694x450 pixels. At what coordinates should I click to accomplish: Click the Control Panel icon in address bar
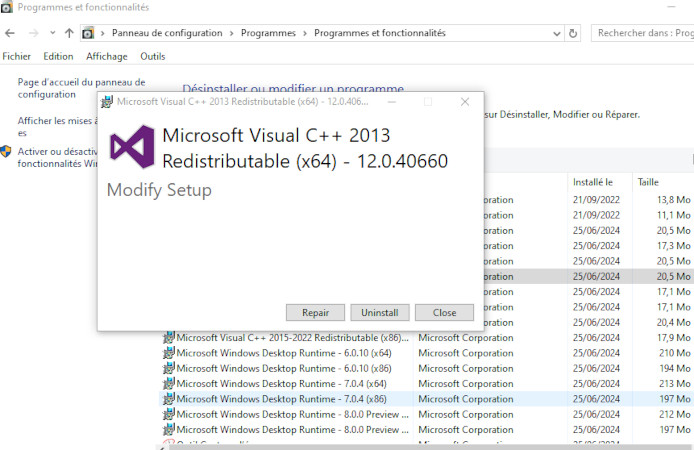[88, 33]
